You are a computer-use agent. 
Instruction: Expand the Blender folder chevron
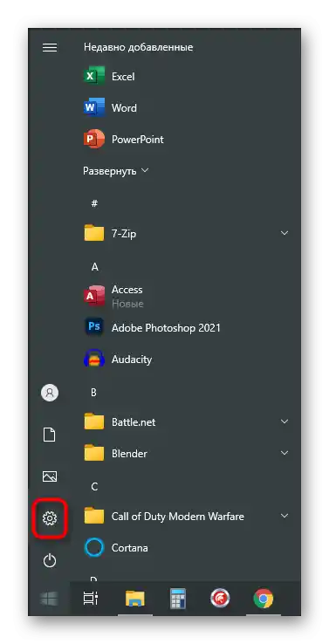[x=284, y=453]
